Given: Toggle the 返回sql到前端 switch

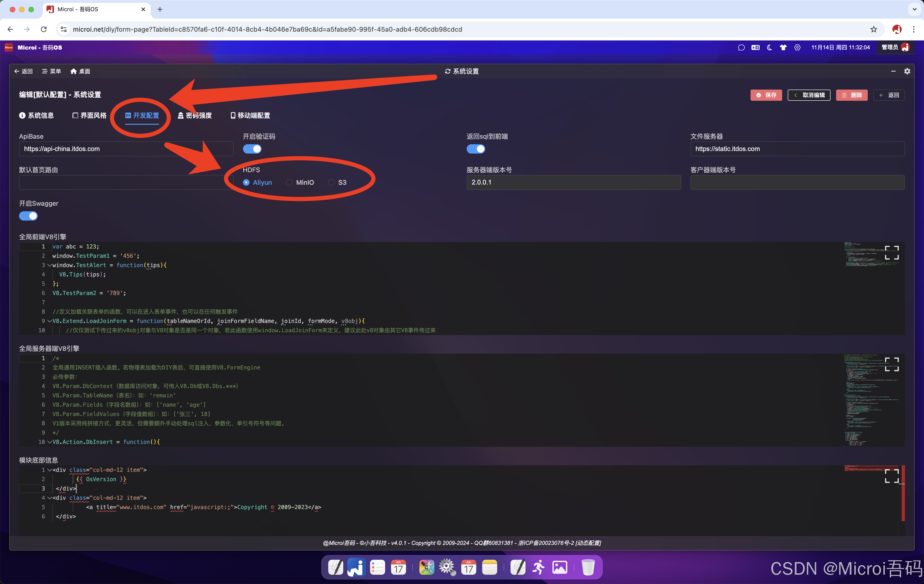Looking at the screenshot, I should pyautogui.click(x=476, y=149).
